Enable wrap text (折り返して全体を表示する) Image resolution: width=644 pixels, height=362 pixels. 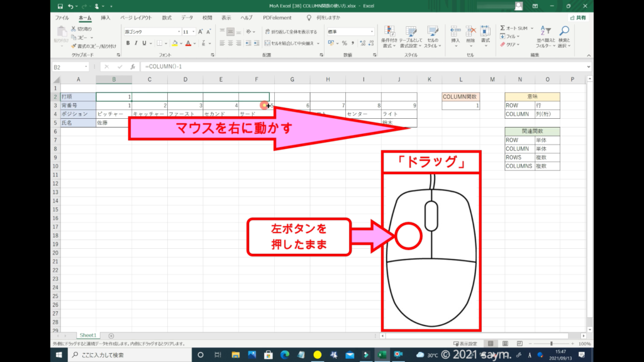click(290, 31)
